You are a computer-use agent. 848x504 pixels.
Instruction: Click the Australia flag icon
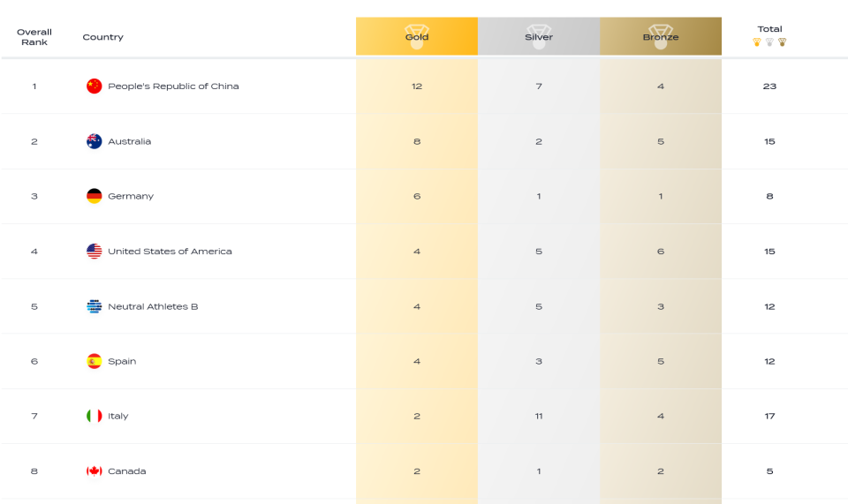pos(95,141)
